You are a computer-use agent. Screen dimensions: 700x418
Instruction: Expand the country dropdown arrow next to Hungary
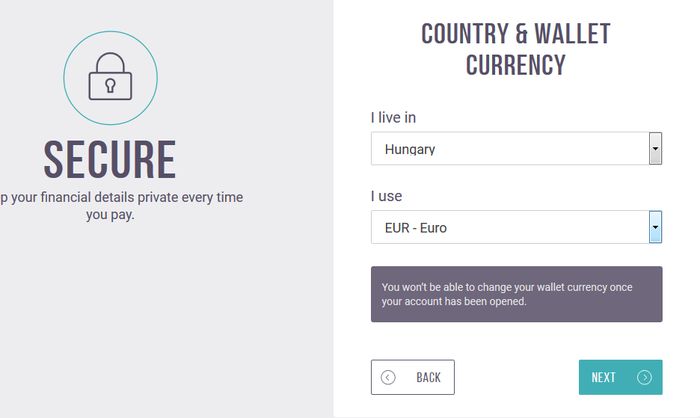point(655,148)
